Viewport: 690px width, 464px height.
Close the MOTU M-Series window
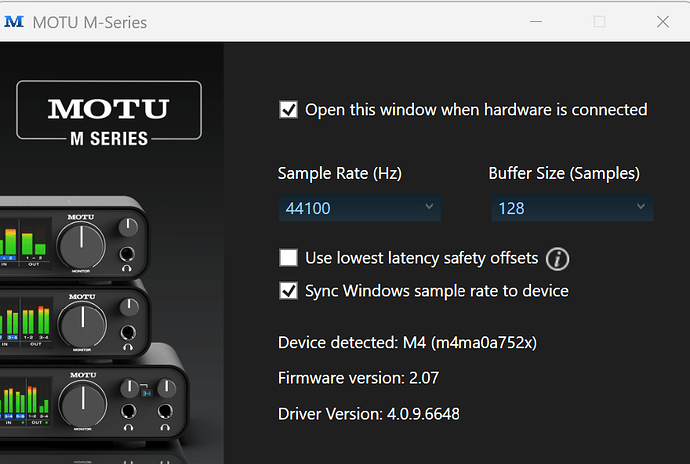[x=662, y=21]
